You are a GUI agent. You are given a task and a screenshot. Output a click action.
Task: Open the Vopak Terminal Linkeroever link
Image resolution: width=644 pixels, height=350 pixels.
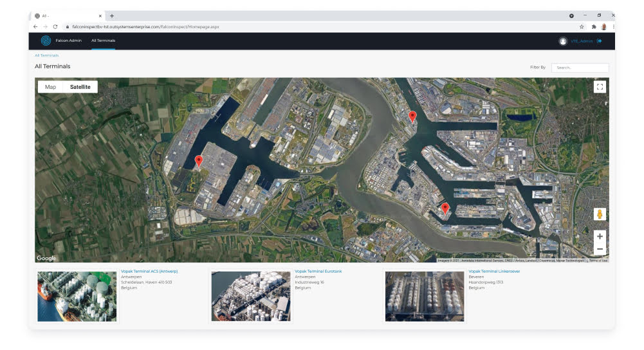494,271
